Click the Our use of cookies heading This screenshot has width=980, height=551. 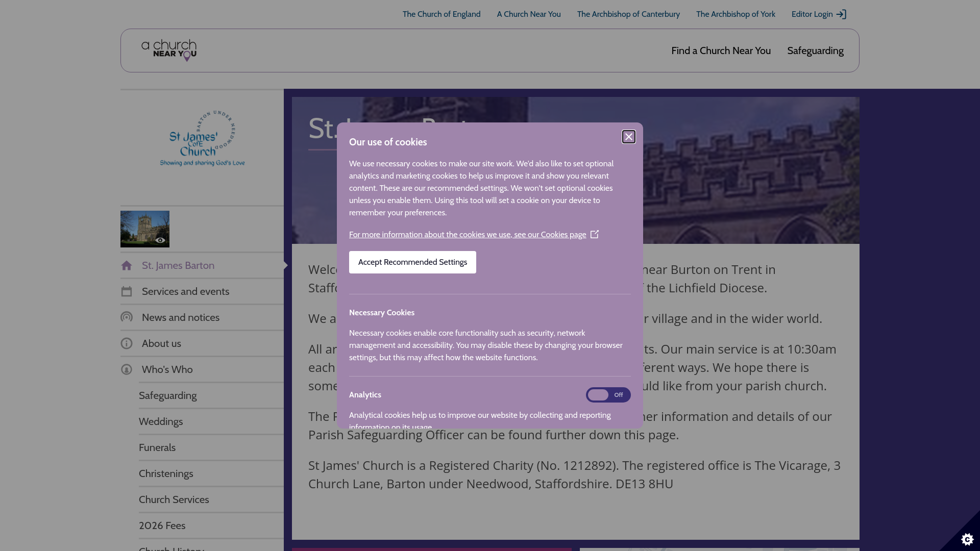pyautogui.click(x=388, y=142)
